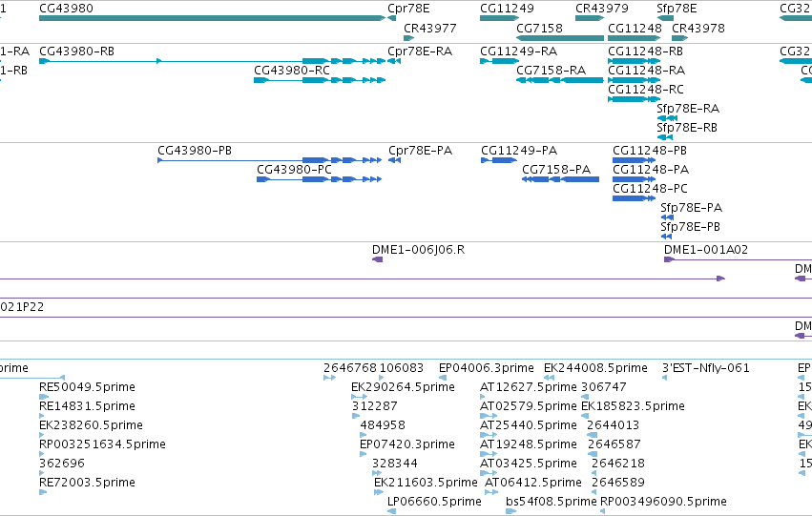Image resolution: width=812 pixels, height=516 pixels.
Task: Select the 2644013 feature label
Action: (614, 425)
